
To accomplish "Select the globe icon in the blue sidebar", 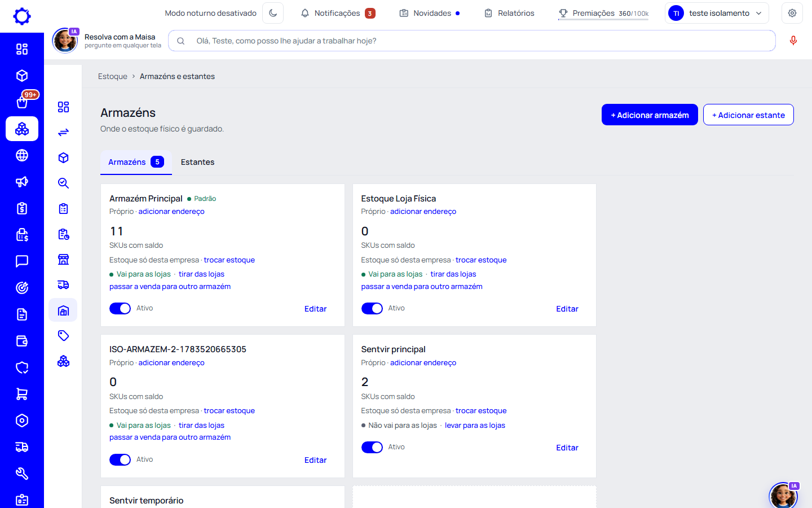I will (22, 155).
